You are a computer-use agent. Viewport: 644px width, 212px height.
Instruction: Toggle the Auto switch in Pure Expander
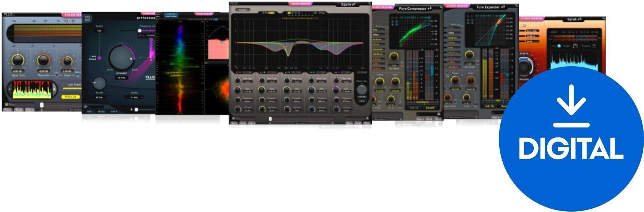459,24
